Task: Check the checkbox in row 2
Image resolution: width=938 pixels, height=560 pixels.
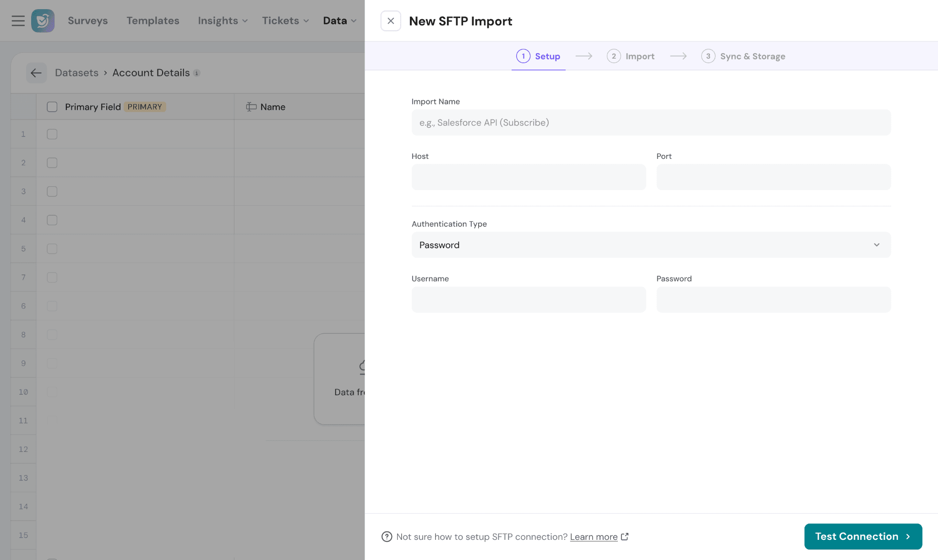Action: 52,163
